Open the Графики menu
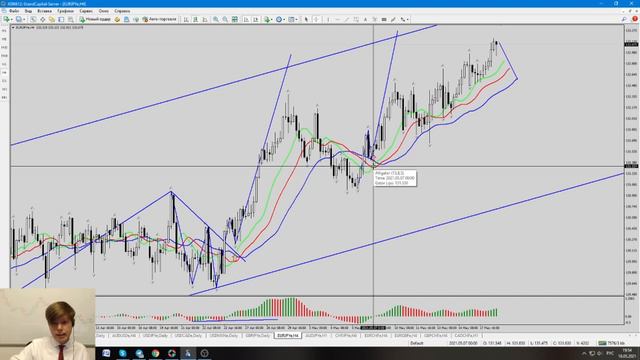The image size is (640, 360). pyautogui.click(x=65, y=11)
